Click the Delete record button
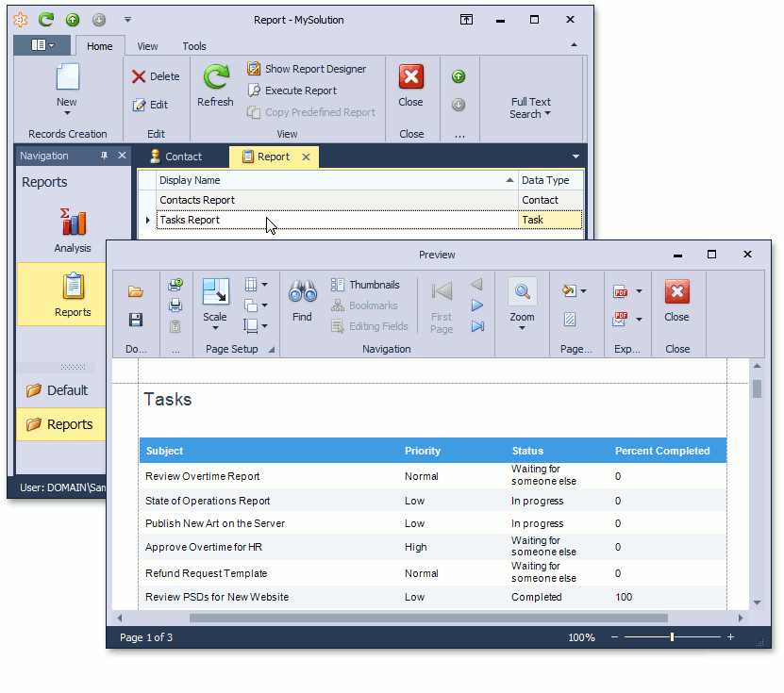Screen dimensions: 784x693 pos(156,76)
